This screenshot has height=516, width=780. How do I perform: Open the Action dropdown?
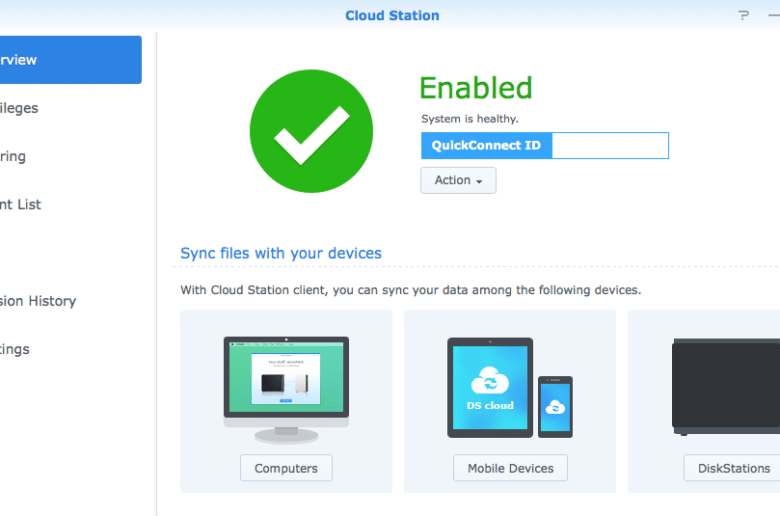tap(458, 180)
